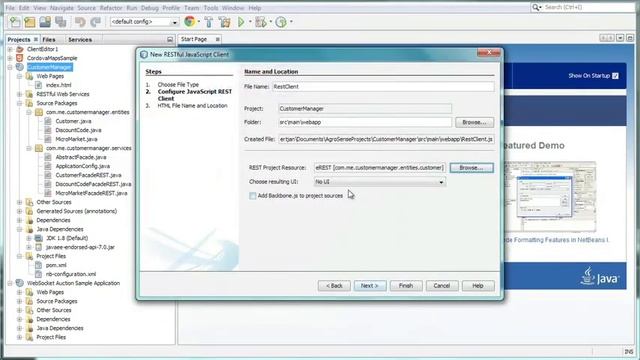640x360 pixels.
Task: Click the Finish button in dialog
Action: [406, 286]
